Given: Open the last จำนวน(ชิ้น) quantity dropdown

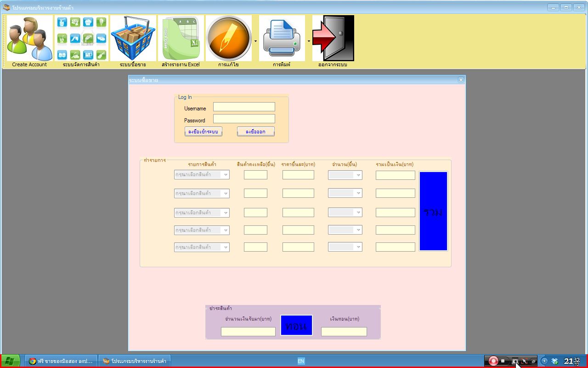Looking at the screenshot, I should coord(345,247).
